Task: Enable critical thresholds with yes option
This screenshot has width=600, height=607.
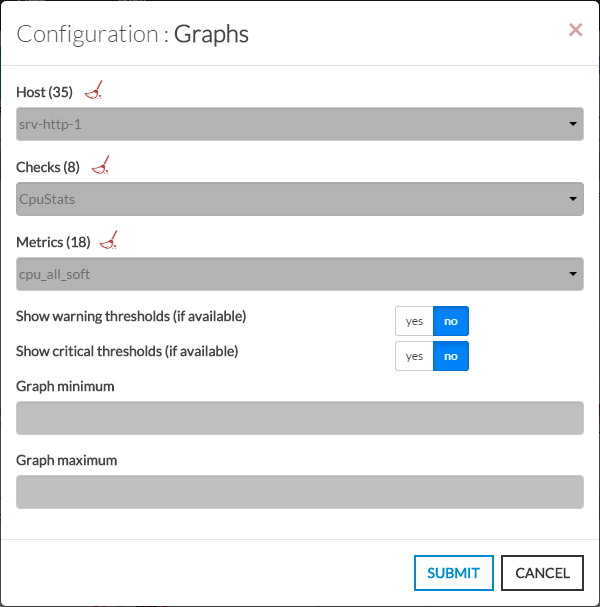Action: 414,356
